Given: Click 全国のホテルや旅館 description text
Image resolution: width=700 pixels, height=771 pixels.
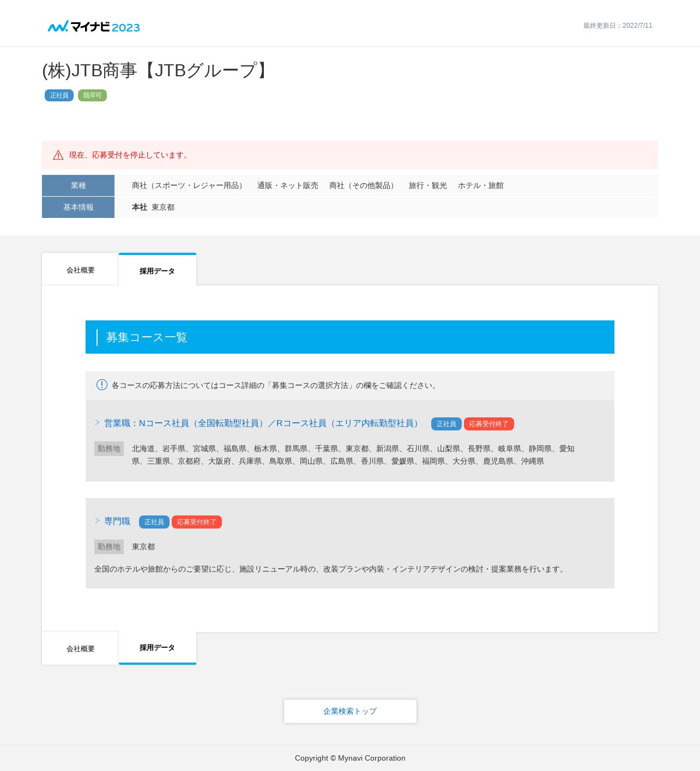Looking at the screenshot, I should pyautogui.click(x=331, y=569).
